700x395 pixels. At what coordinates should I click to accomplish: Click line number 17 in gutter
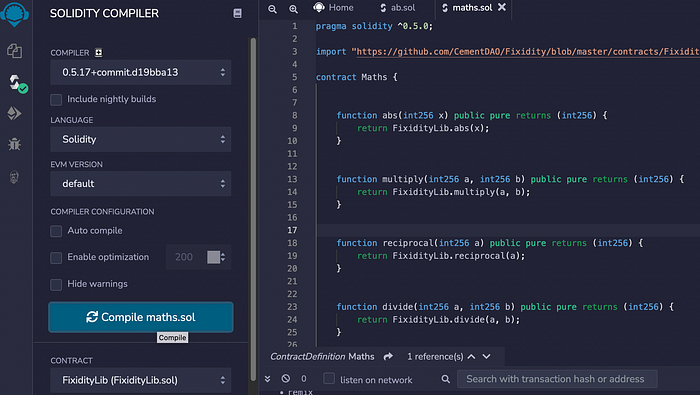(x=292, y=230)
